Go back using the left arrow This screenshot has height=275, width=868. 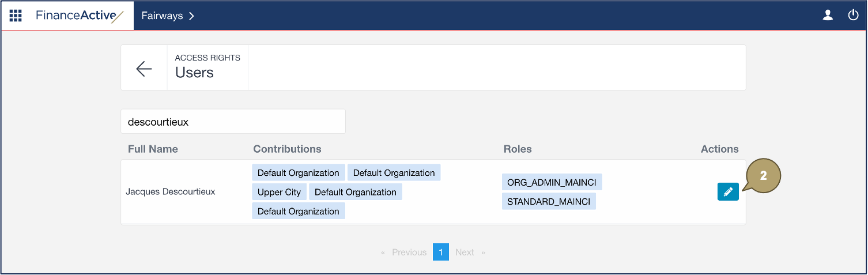pyautogui.click(x=144, y=69)
